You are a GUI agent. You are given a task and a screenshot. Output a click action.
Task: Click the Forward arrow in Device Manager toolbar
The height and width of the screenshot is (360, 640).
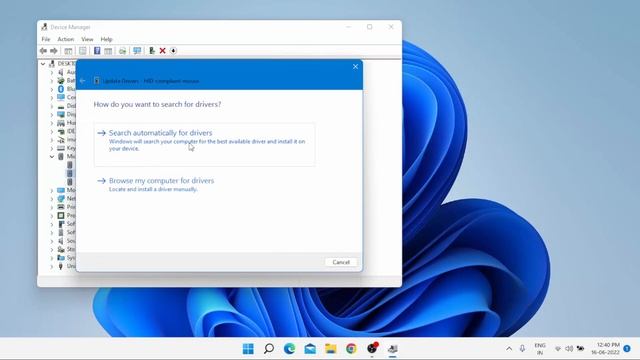click(x=54, y=51)
